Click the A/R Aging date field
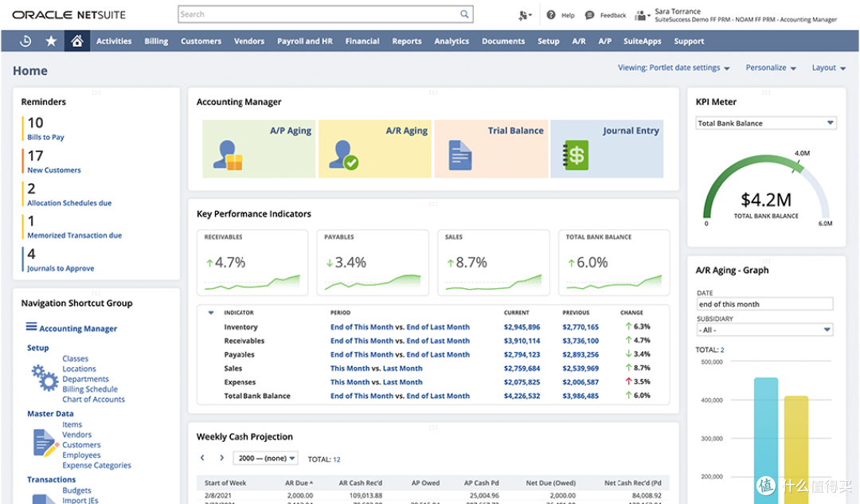Viewport: 860px width, 504px height. pyautogui.click(x=764, y=304)
